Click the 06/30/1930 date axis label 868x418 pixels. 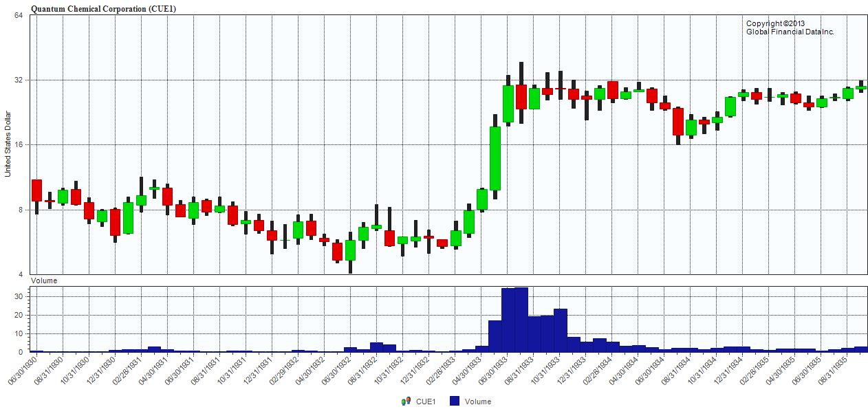[x=22, y=371]
